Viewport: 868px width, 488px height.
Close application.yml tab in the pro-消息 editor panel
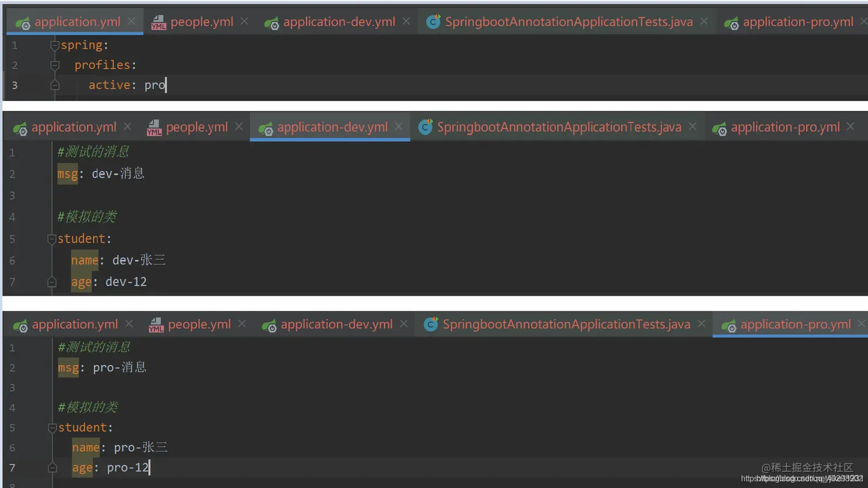129,324
